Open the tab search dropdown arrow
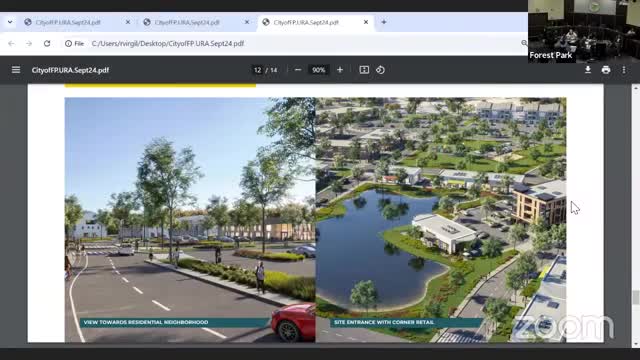The height and width of the screenshot is (360, 640). pyautogui.click(x=10, y=22)
